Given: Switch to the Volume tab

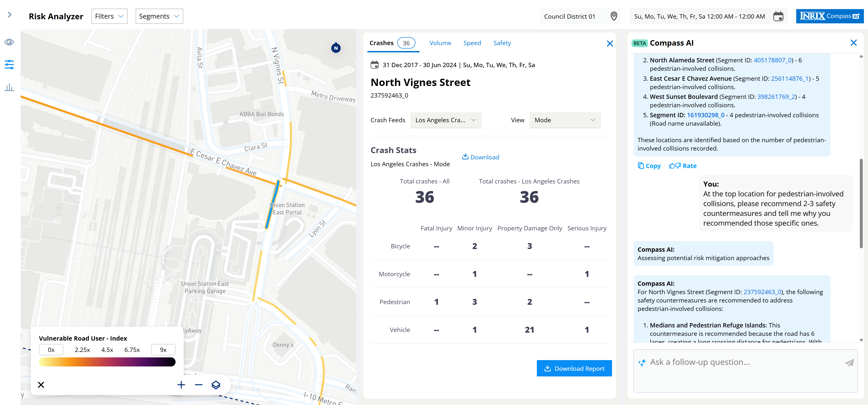Looking at the screenshot, I should coord(440,43).
